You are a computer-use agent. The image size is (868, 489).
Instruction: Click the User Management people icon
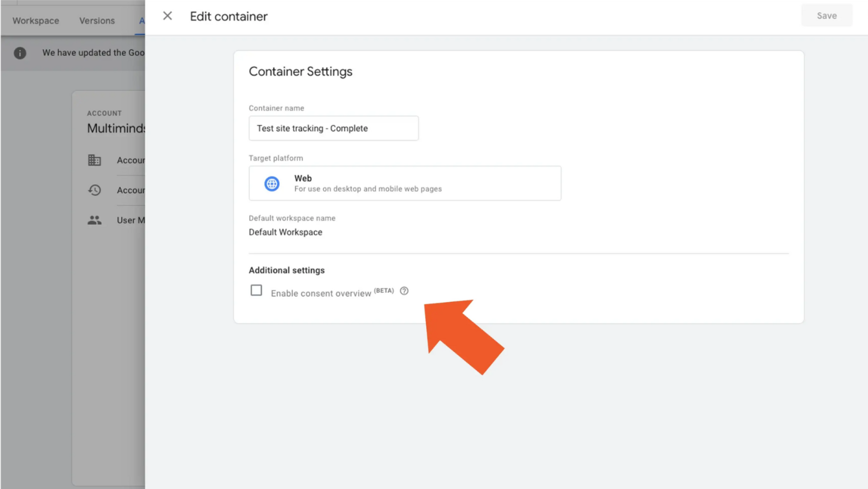click(94, 220)
